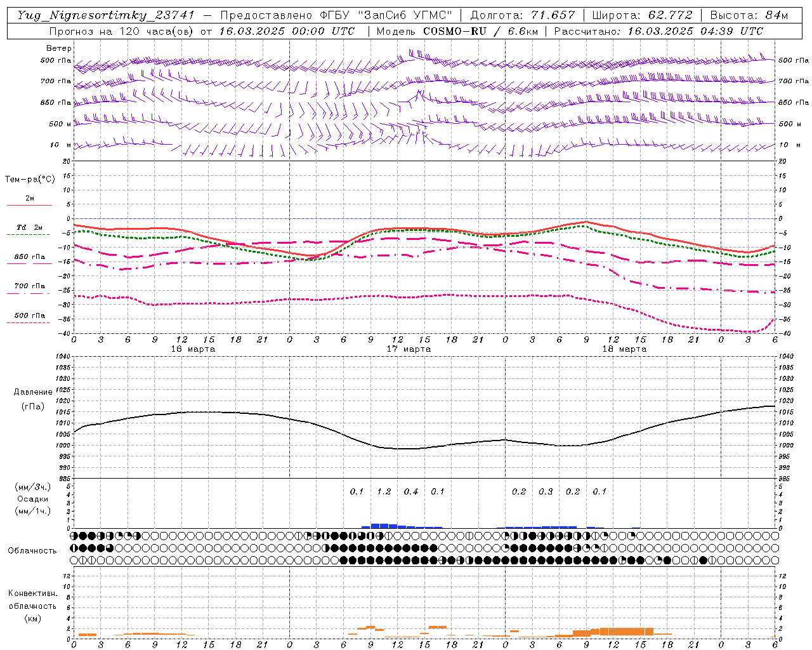Click the (мм/1ч.) hourly precipitation unit label
Viewport: 812px width, 650px height.
coord(33,511)
